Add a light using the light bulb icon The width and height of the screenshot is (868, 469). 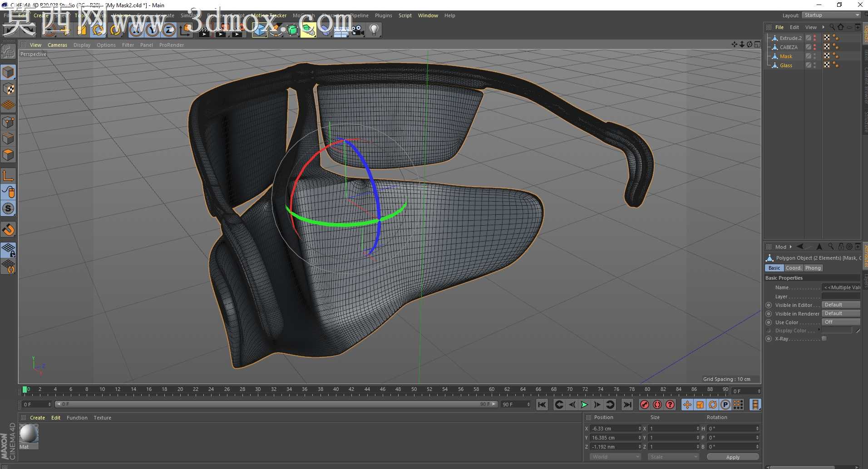[374, 30]
